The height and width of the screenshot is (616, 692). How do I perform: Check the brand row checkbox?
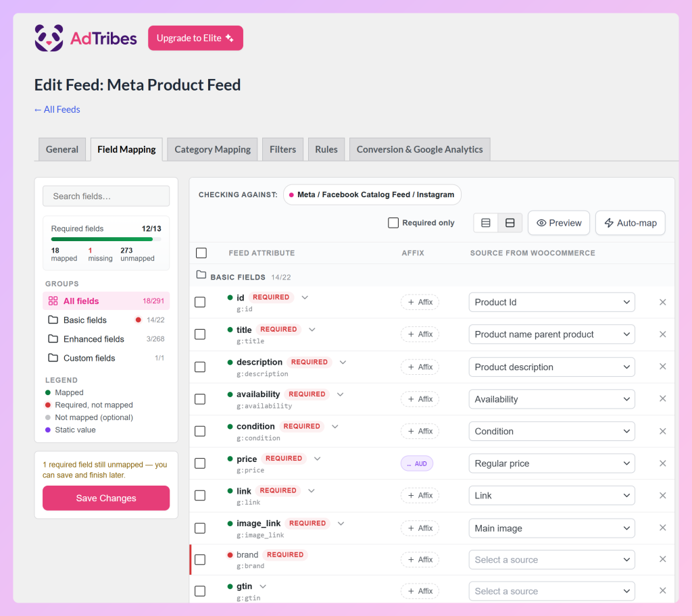tap(200, 560)
